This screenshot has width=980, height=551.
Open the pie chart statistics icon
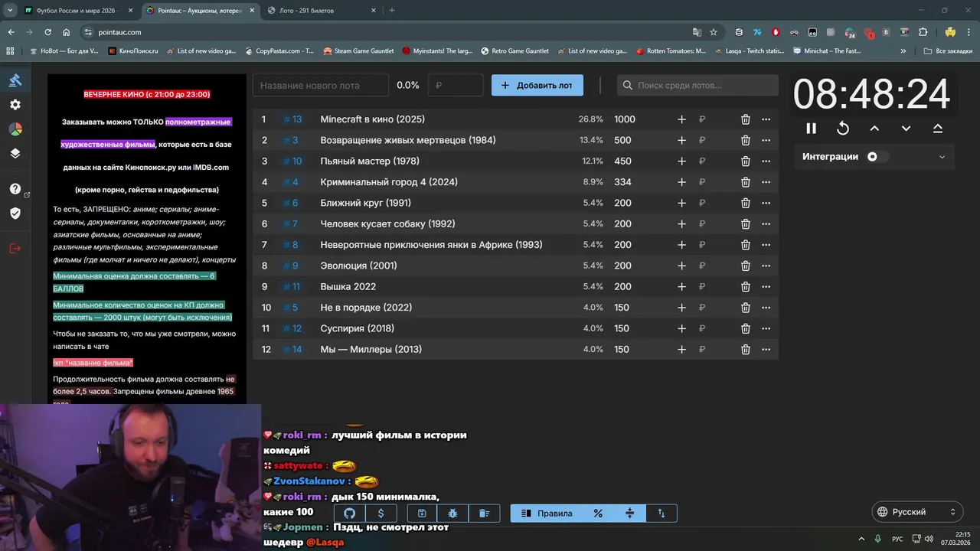click(x=15, y=129)
